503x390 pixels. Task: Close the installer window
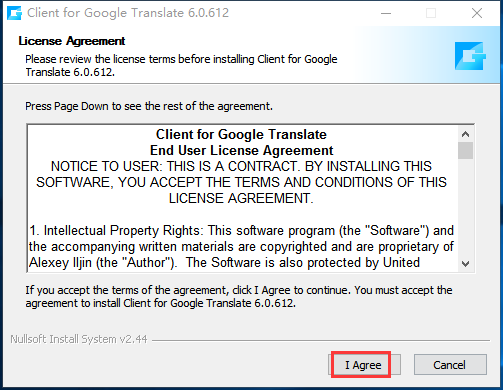coord(477,13)
